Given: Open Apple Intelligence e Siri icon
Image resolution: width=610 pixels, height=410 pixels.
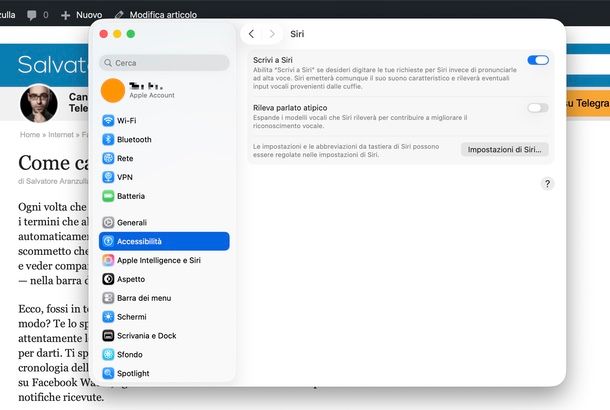Looking at the screenshot, I should (x=108, y=260).
